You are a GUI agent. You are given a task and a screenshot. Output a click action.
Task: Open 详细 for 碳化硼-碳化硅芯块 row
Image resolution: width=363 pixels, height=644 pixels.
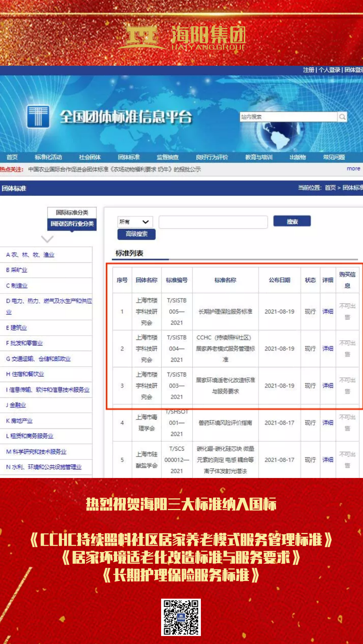tap(328, 460)
